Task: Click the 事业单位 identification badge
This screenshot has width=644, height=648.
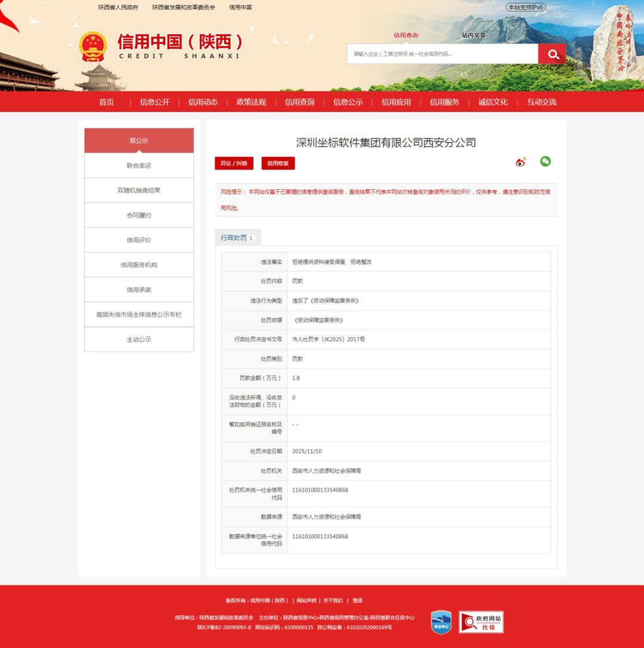Action: 441,622
